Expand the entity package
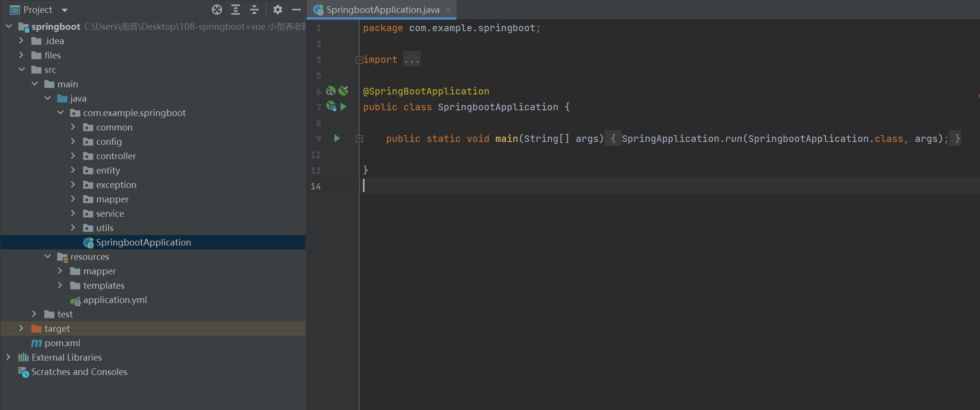 [73, 170]
